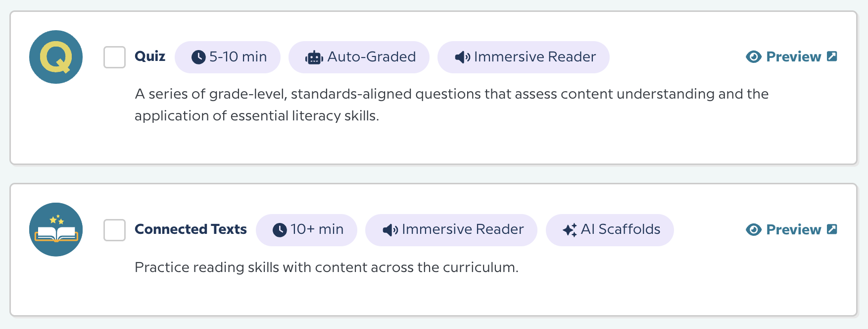Click the Connected Texts title text
The width and height of the screenshot is (868, 329).
pos(191,229)
